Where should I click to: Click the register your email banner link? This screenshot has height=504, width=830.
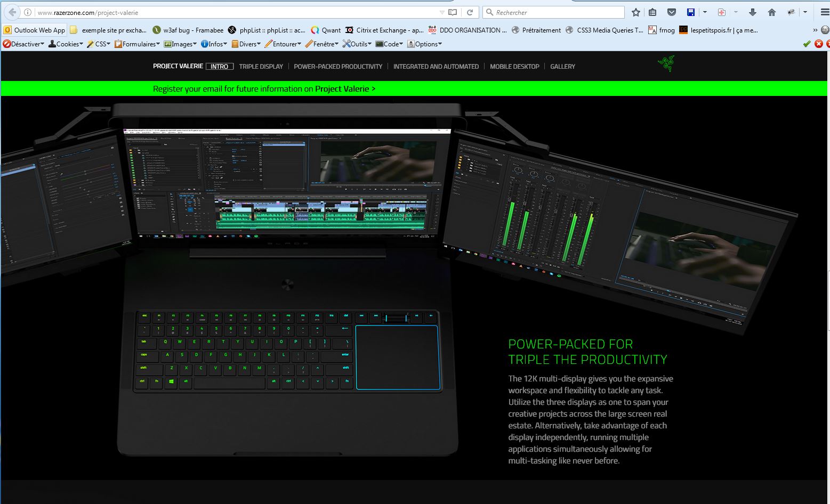pyautogui.click(x=264, y=89)
